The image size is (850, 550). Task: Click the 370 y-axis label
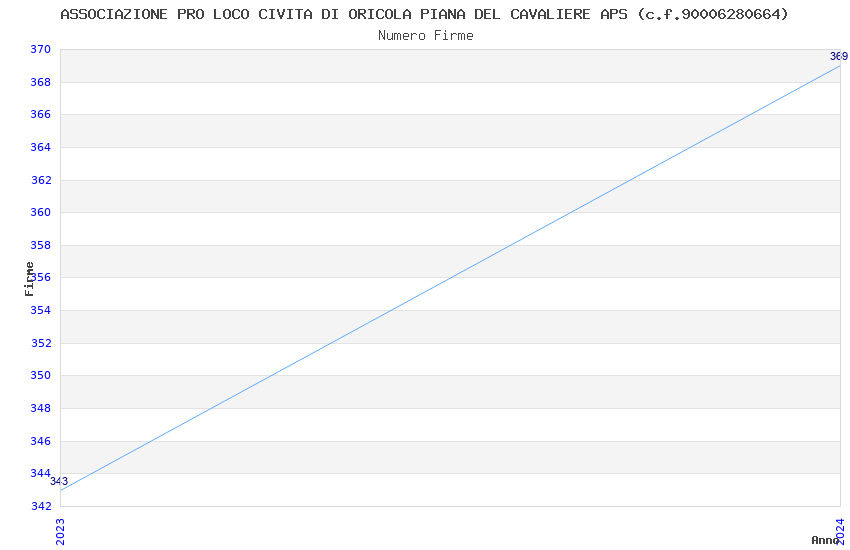[41, 49]
